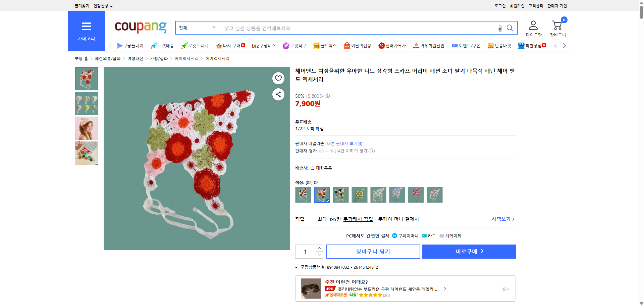Click the 바로구매 purchase button

point(469,251)
